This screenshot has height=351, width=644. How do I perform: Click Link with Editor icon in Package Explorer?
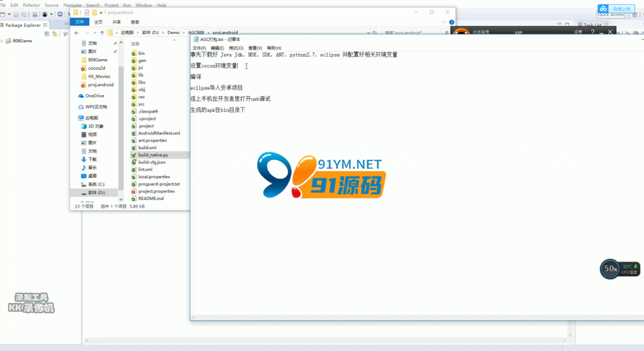tap(55, 34)
